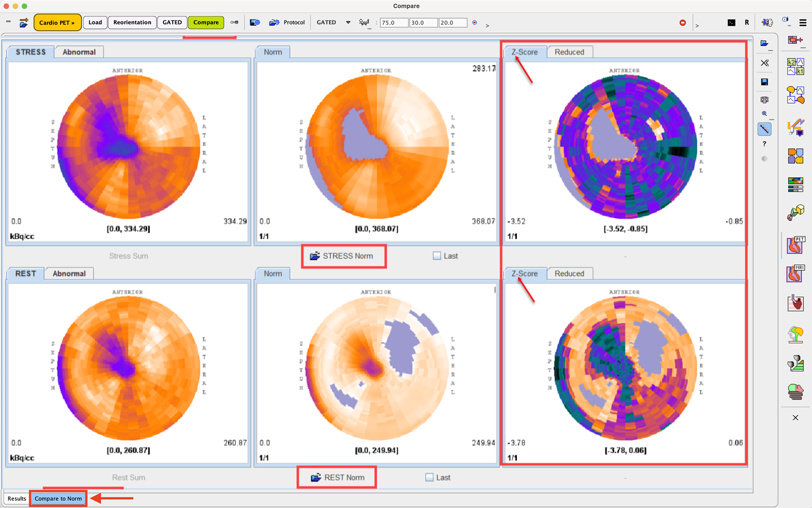Viewport: 812px width, 508px height.
Task: Go to the Reorientation step
Action: [x=132, y=22]
